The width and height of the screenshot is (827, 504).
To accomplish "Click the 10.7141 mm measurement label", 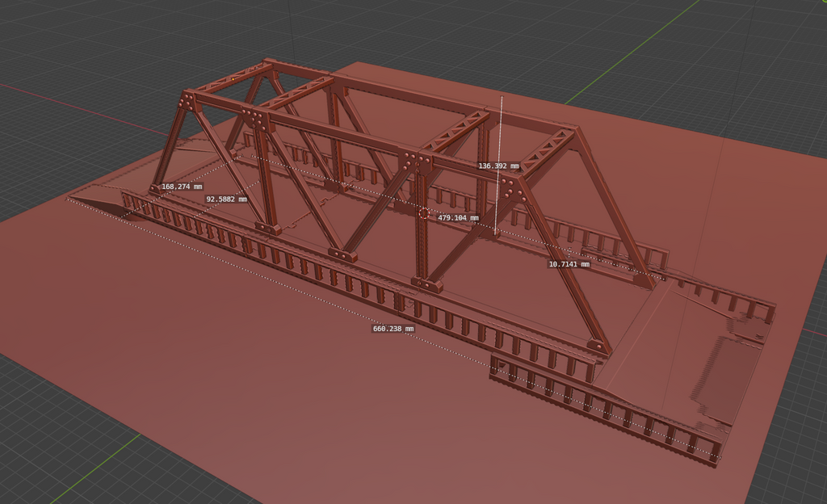I will 569,264.
